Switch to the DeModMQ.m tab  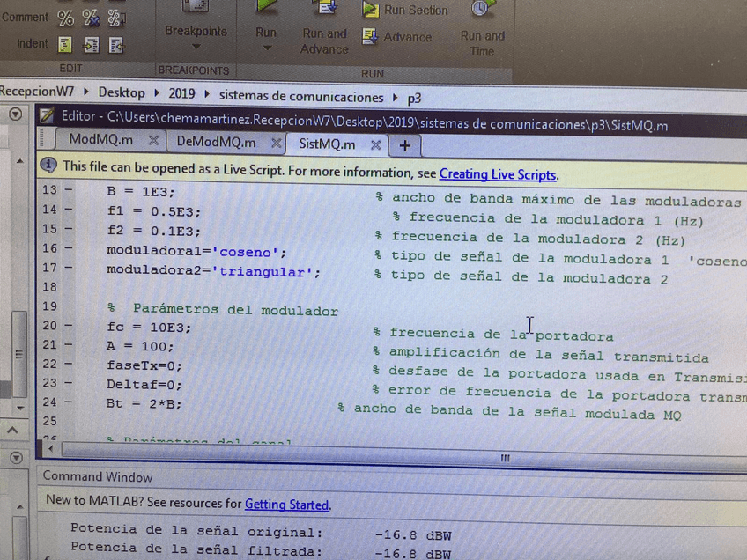pyautogui.click(x=216, y=142)
